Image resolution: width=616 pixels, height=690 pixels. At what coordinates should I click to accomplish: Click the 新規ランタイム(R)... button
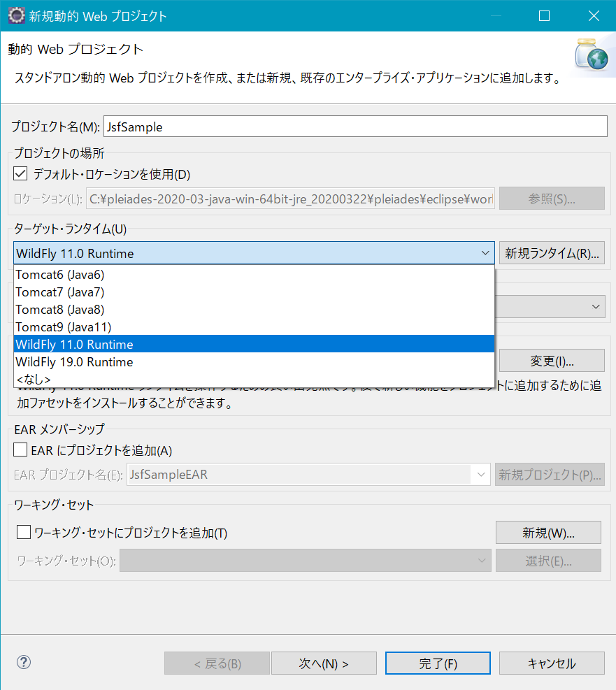click(x=552, y=253)
